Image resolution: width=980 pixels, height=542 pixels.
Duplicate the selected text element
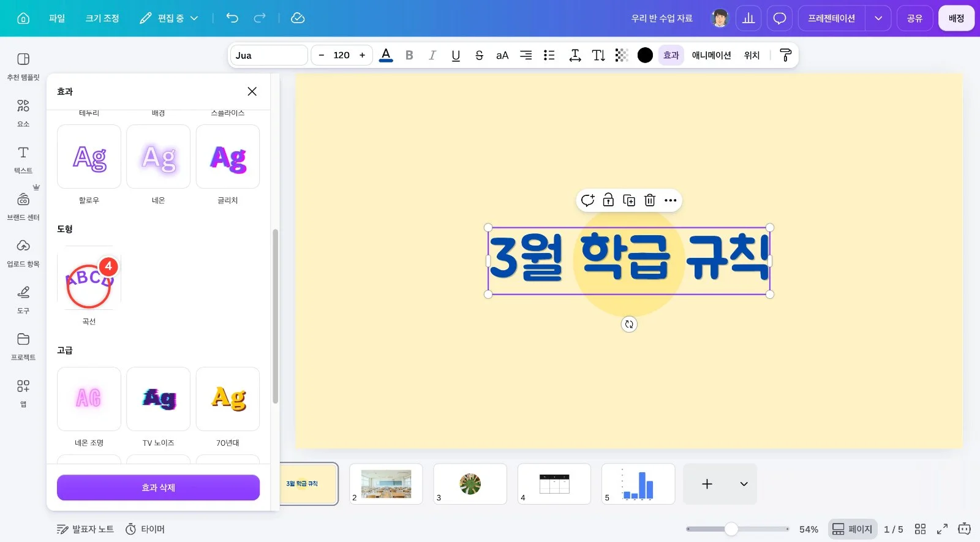(629, 200)
